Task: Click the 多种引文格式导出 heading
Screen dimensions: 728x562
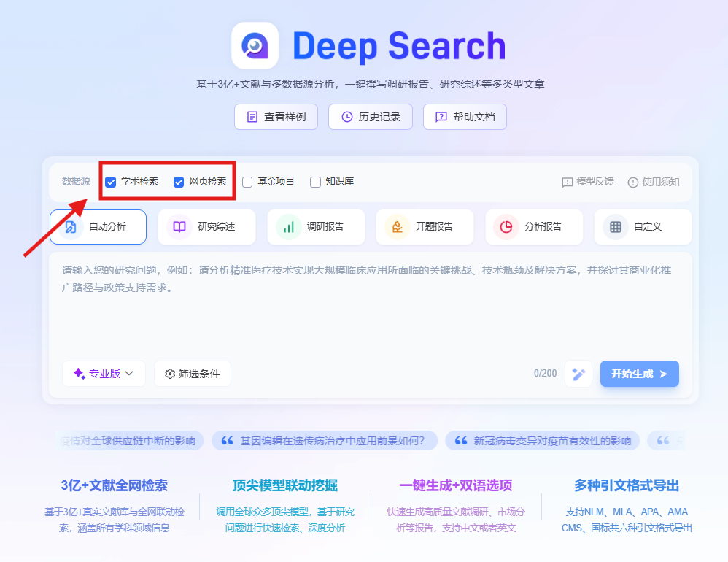Action: coord(627,485)
